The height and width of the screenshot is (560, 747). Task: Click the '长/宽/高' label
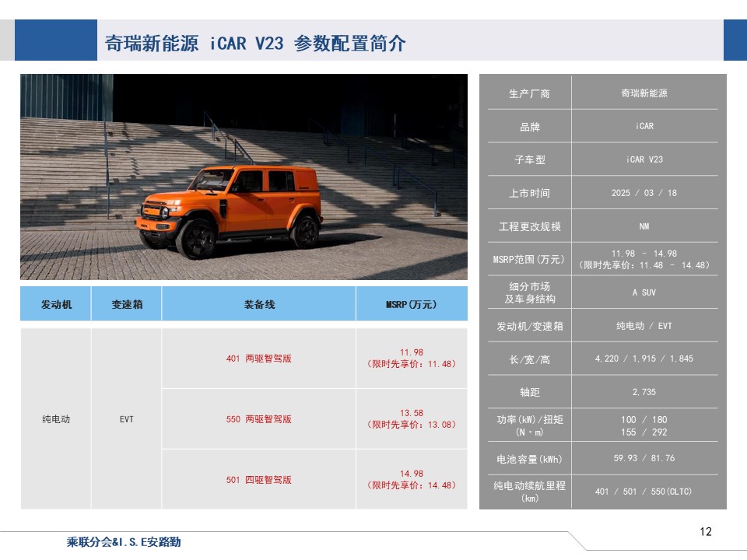[529, 359]
